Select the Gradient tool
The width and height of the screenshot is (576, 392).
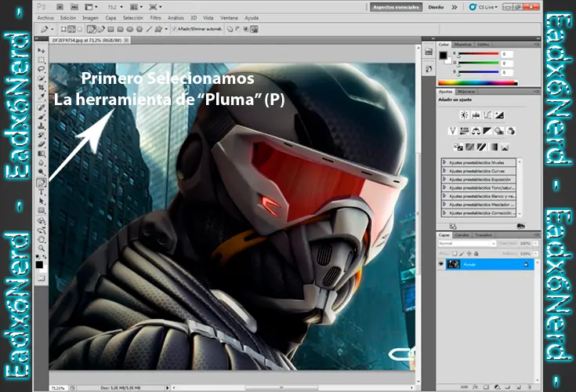tap(41, 154)
